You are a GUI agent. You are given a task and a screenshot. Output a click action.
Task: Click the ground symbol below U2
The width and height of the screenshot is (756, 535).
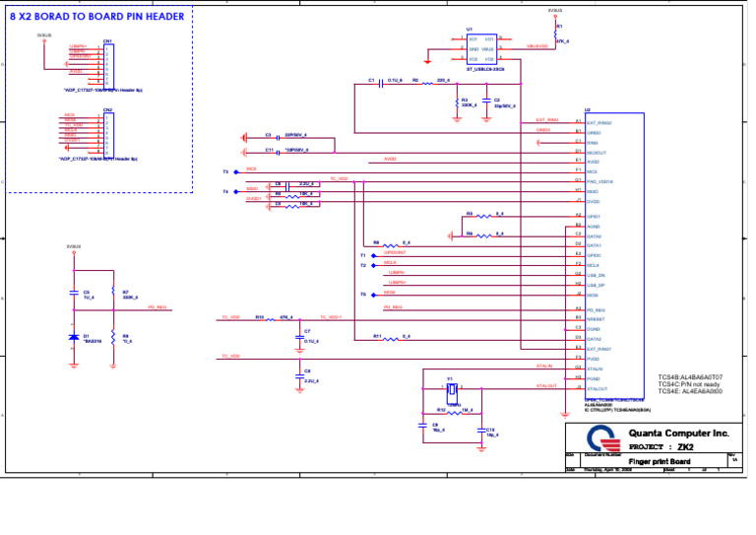point(565,414)
